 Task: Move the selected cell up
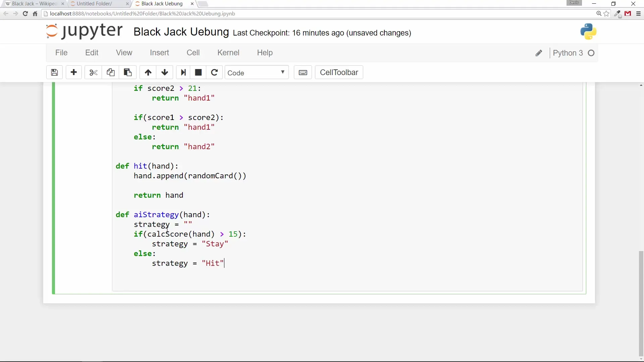148,72
